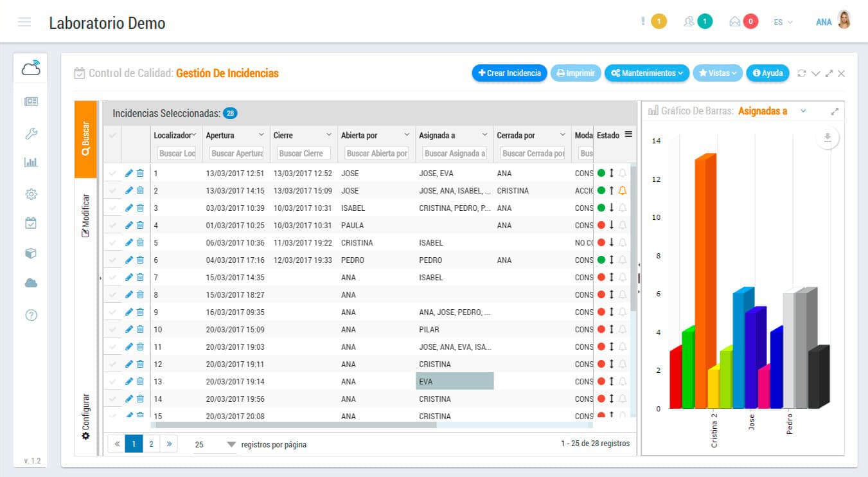Open the bar chart sidebar icon
The image size is (868, 477).
click(x=31, y=163)
